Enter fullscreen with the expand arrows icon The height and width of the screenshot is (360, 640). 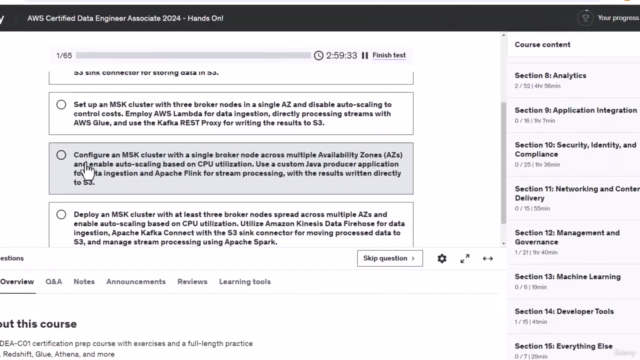point(464,258)
